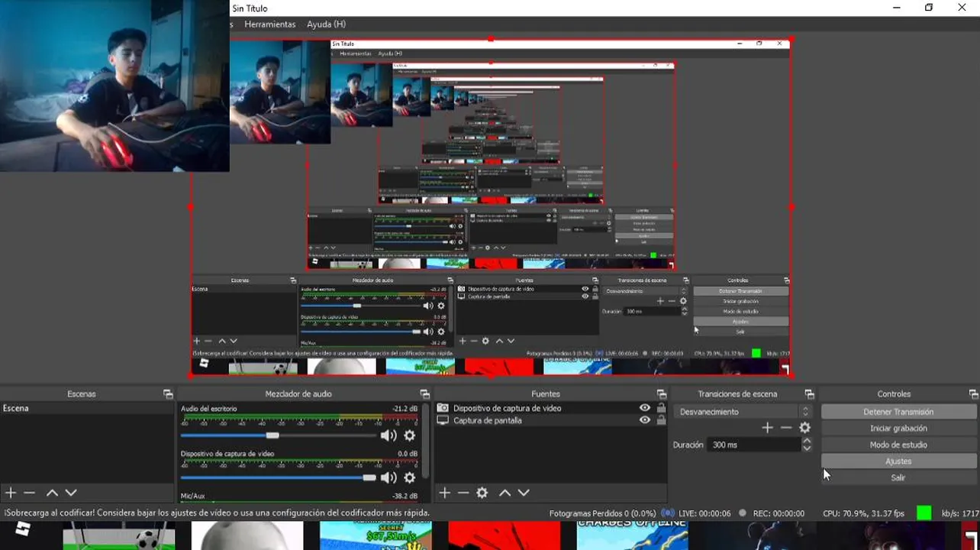Click the green status square indicator
Screen dimensions: 980x550
(x=924, y=513)
